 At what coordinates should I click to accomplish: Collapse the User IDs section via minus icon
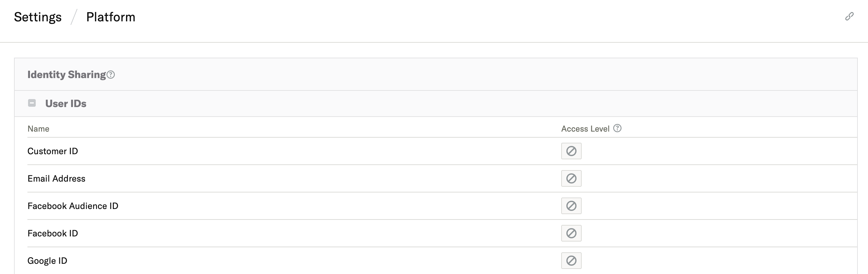coord(32,103)
